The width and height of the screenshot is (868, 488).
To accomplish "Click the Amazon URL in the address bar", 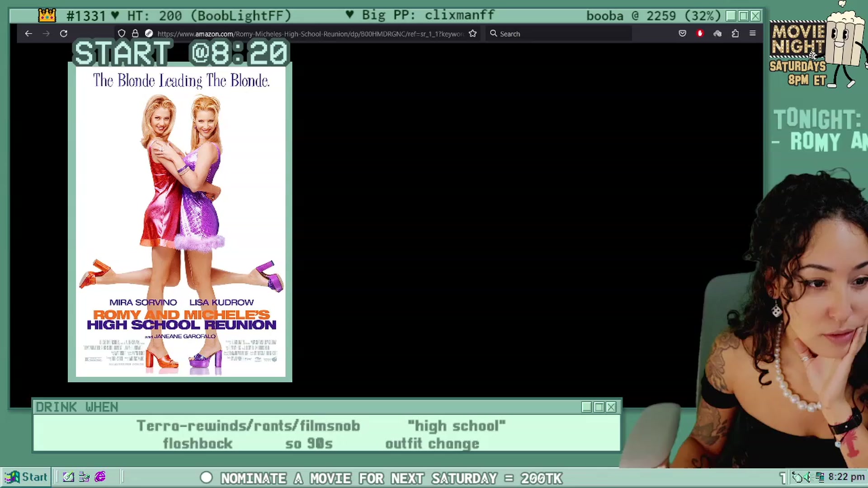I will click(311, 34).
